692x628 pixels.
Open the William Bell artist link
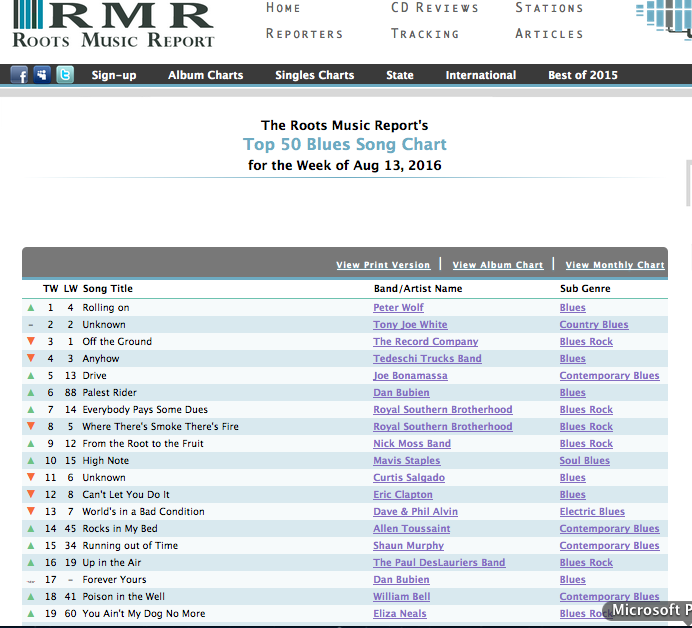coord(402,597)
